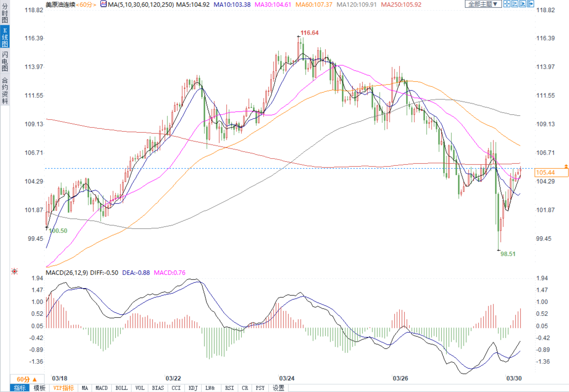Image resolution: width=569 pixels, height=392 pixels.
Task: Click the orange arrow above the 105.44 price tag
Action: [566, 167]
